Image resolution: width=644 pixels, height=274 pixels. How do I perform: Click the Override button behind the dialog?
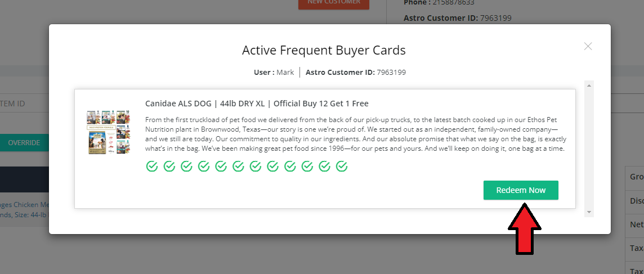(24, 142)
